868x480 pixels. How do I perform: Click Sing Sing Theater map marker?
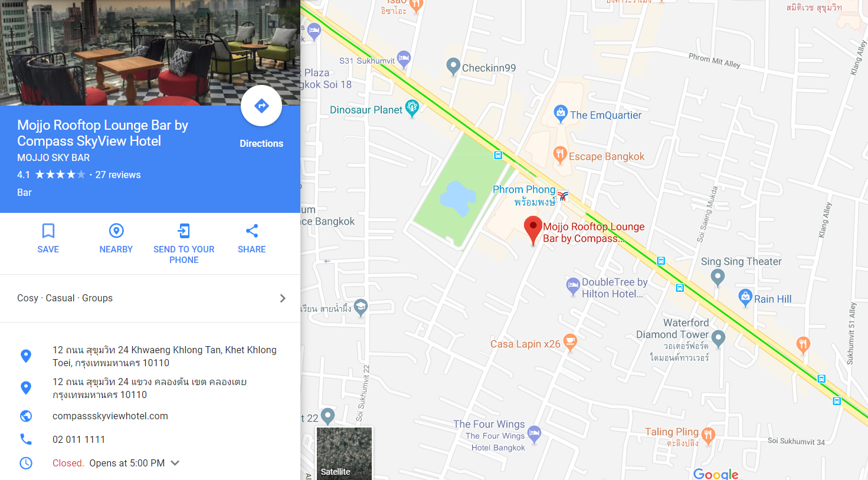click(718, 277)
